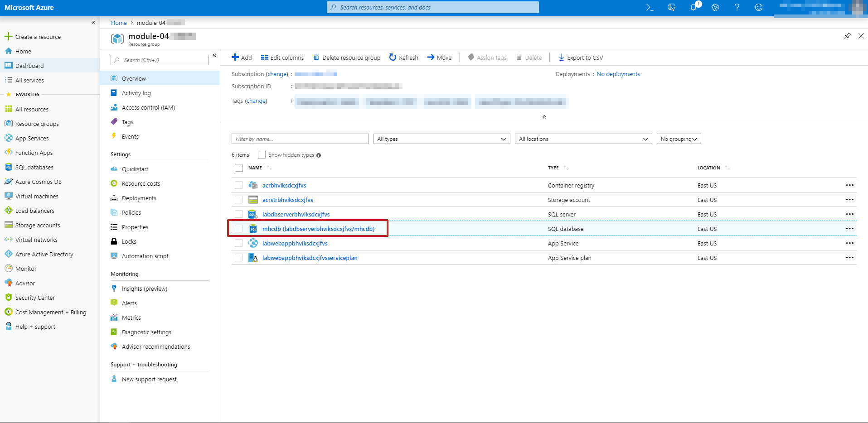Click Export to CSV button

[x=581, y=58]
